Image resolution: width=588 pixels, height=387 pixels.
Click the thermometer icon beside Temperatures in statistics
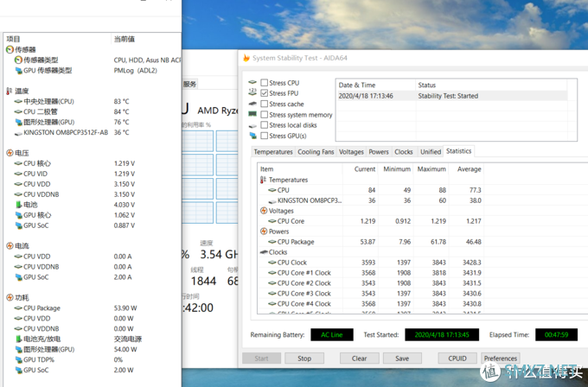263,180
